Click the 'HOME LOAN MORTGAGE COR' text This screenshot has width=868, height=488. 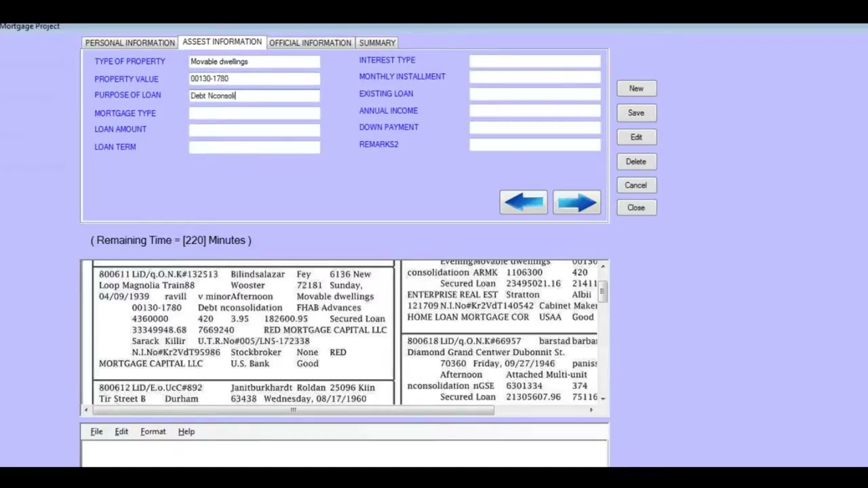click(x=468, y=317)
